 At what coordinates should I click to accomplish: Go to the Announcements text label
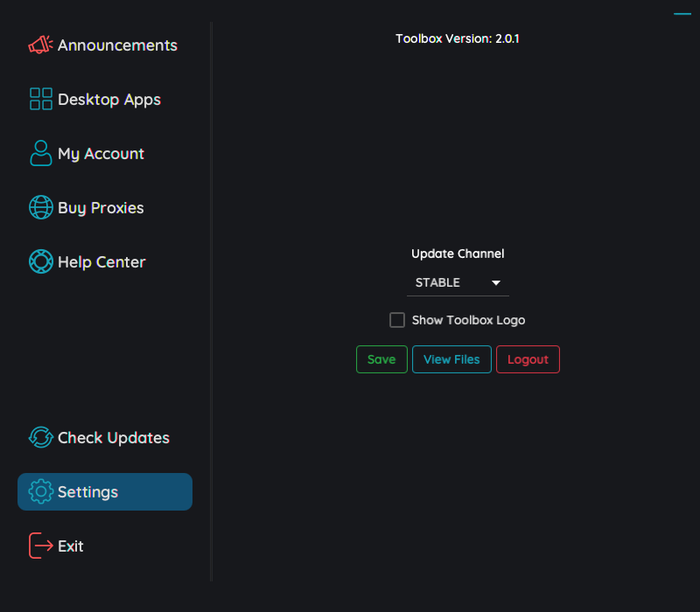(x=117, y=45)
